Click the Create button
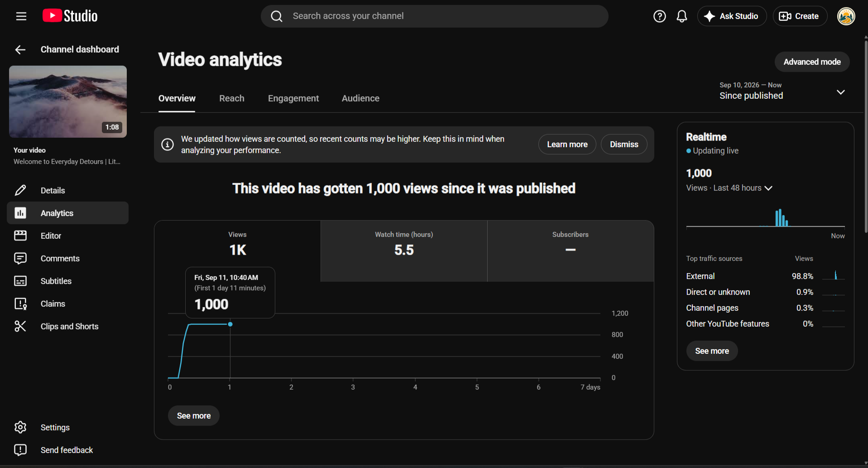Image resolution: width=868 pixels, height=468 pixels. click(x=800, y=16)
